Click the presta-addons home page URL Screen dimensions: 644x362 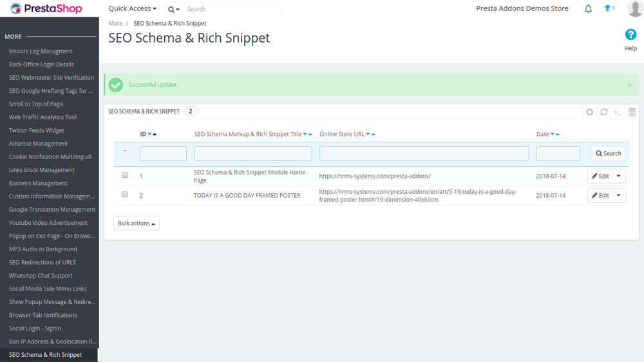point(375,176)
